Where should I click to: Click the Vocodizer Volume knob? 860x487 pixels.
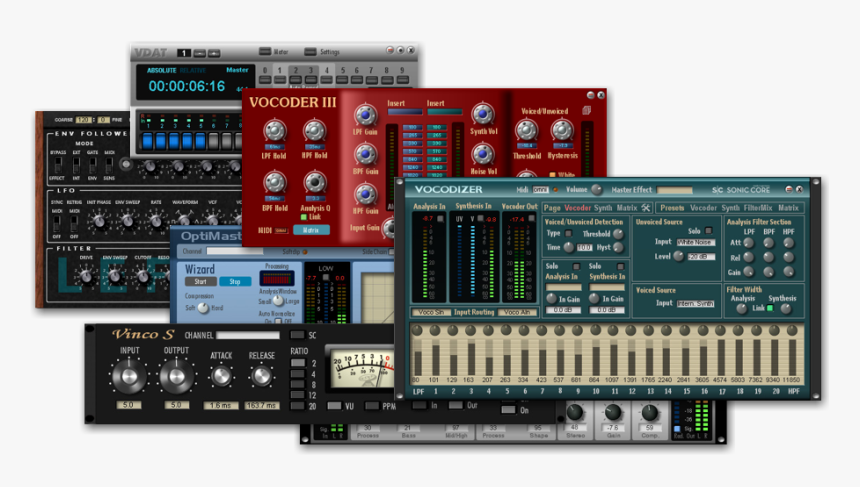click(596, 190)
